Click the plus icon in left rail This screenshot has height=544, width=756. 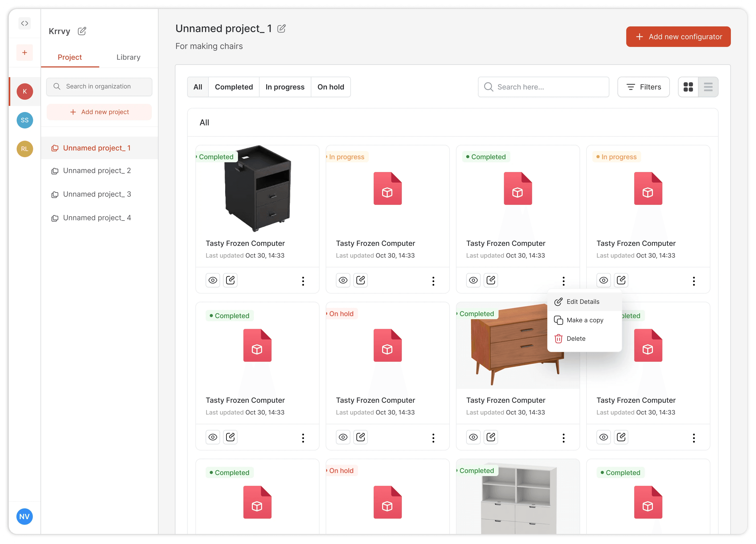coord(24,53)
